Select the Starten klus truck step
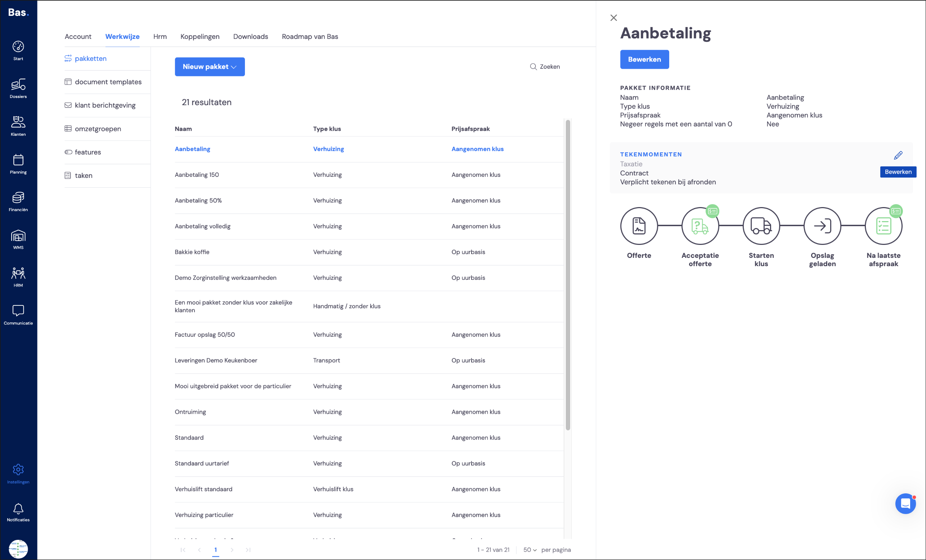 (761, 226)
